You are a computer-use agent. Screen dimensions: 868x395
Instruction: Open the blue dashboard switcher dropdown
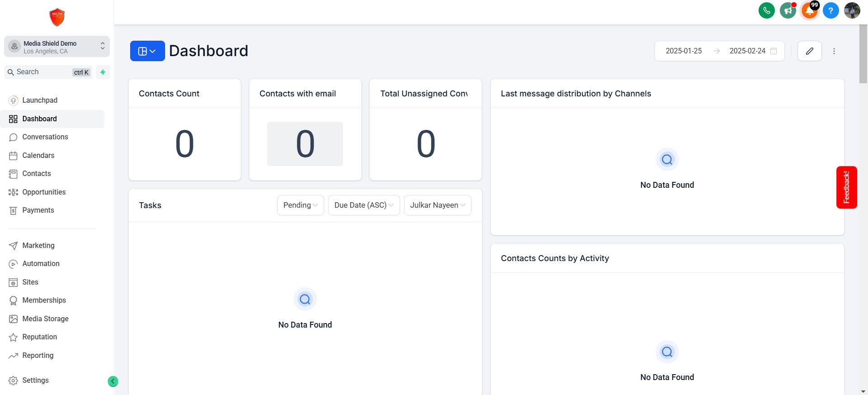pyautogui.click(x=147, y=51)
